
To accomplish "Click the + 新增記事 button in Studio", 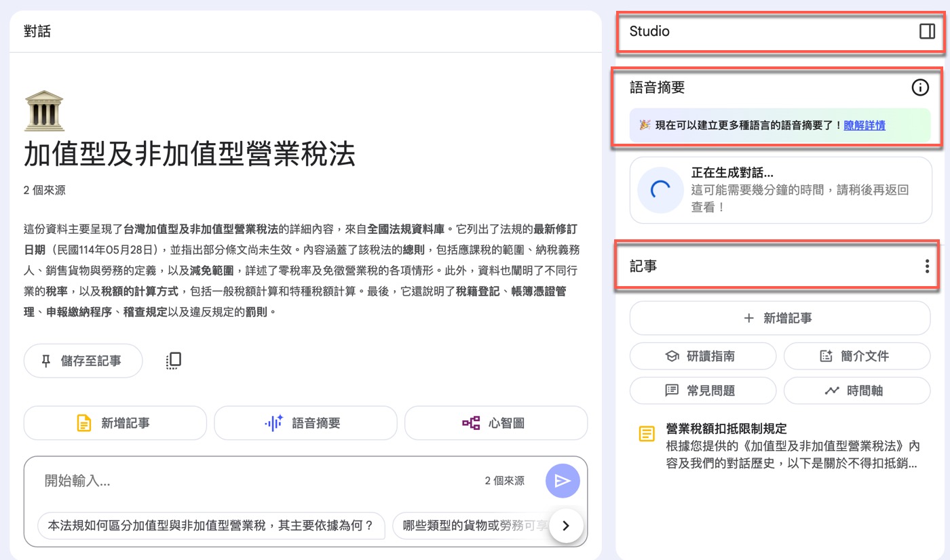I will pyautogui.click(x=780, y=318).
